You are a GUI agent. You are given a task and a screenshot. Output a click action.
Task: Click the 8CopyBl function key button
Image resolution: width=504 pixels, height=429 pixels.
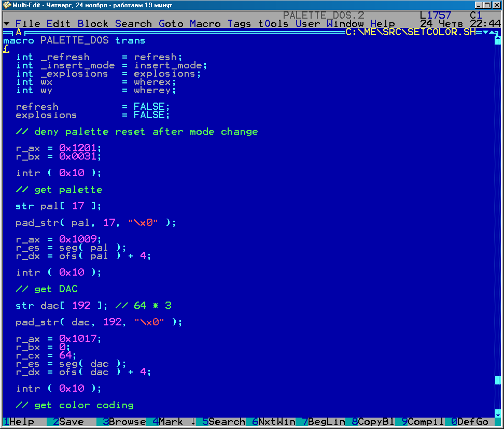[x=370, y=422]
